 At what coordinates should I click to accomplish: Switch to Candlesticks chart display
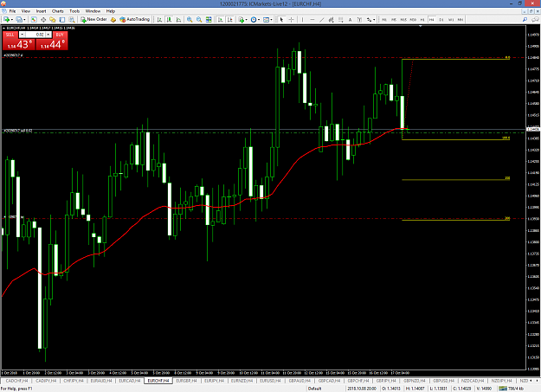pyautogui.click(x=169, y=20)
